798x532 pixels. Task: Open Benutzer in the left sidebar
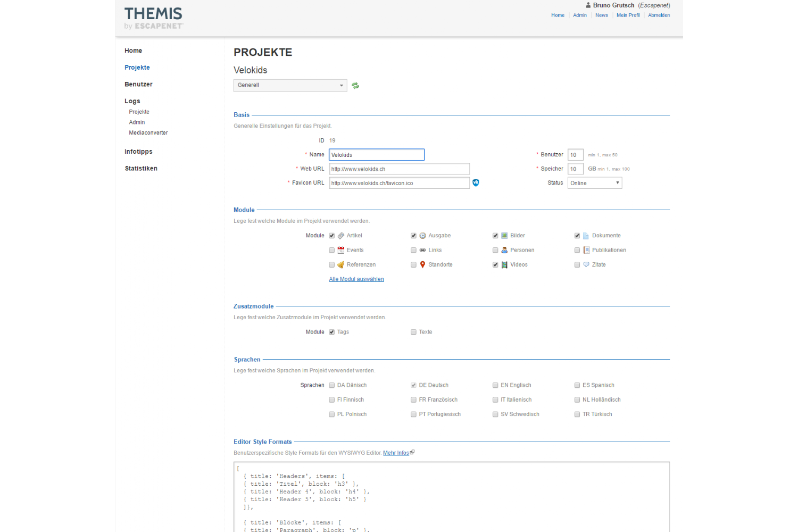(x=138, y=84)
